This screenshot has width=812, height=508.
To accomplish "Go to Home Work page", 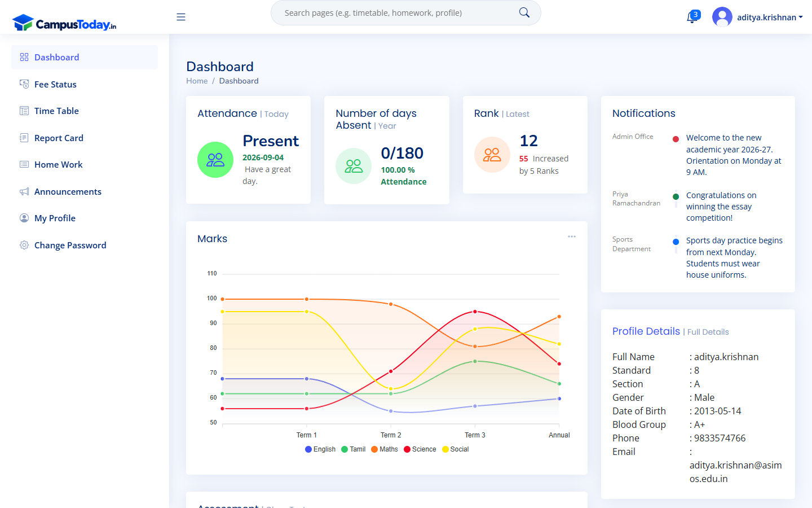I will pos(85,164).
